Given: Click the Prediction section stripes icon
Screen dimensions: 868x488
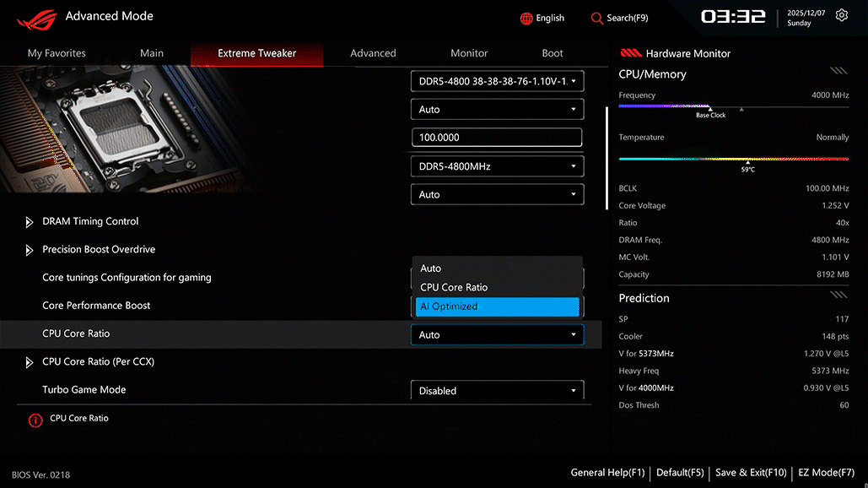Looking at the screenshot, I should pyautogui.click(x=838, y=295).
